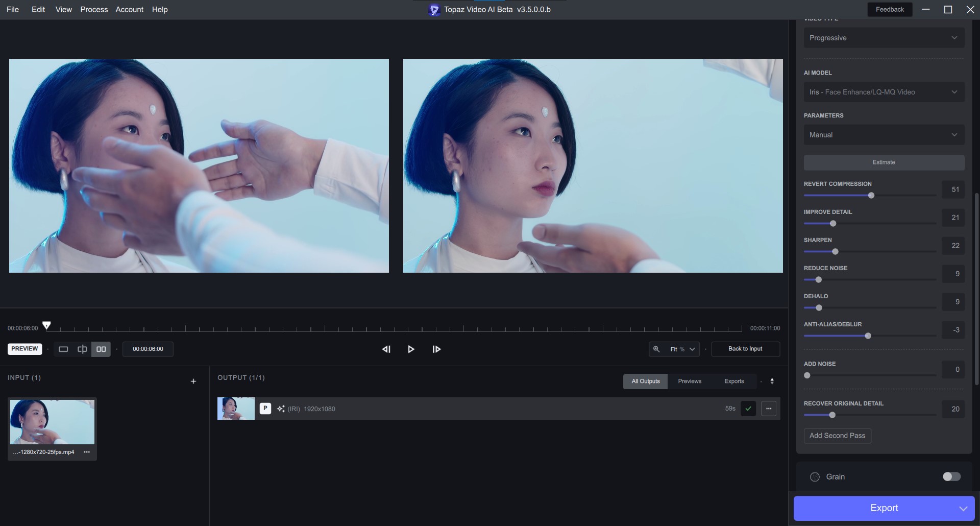Click the green checkmark on output row
This screenshot has width=980, height=526.
(748, 409)
